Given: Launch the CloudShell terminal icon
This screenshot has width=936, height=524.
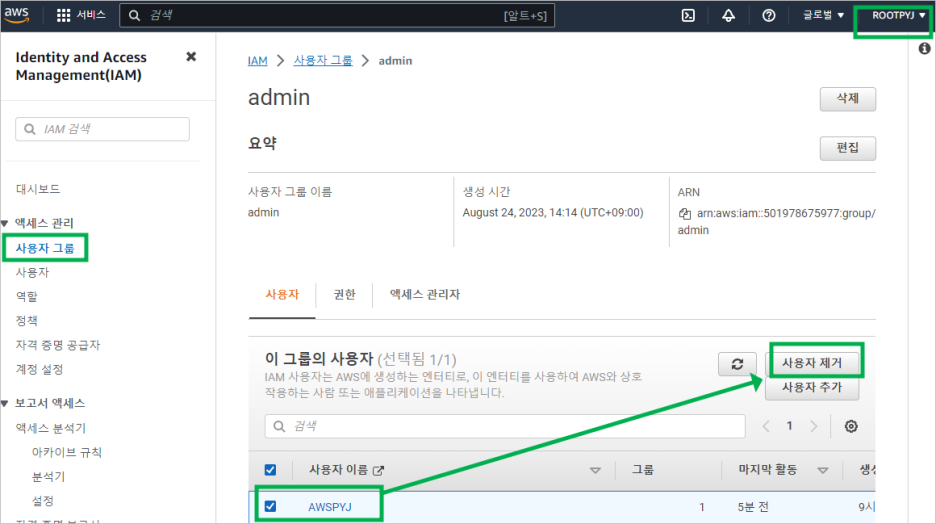Looking at the screenshot, I should [x=688, y=16].
